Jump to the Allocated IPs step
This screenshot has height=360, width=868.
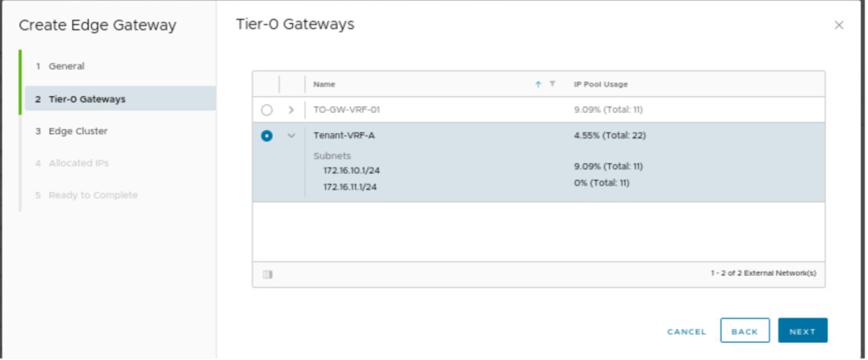point(78,163)
